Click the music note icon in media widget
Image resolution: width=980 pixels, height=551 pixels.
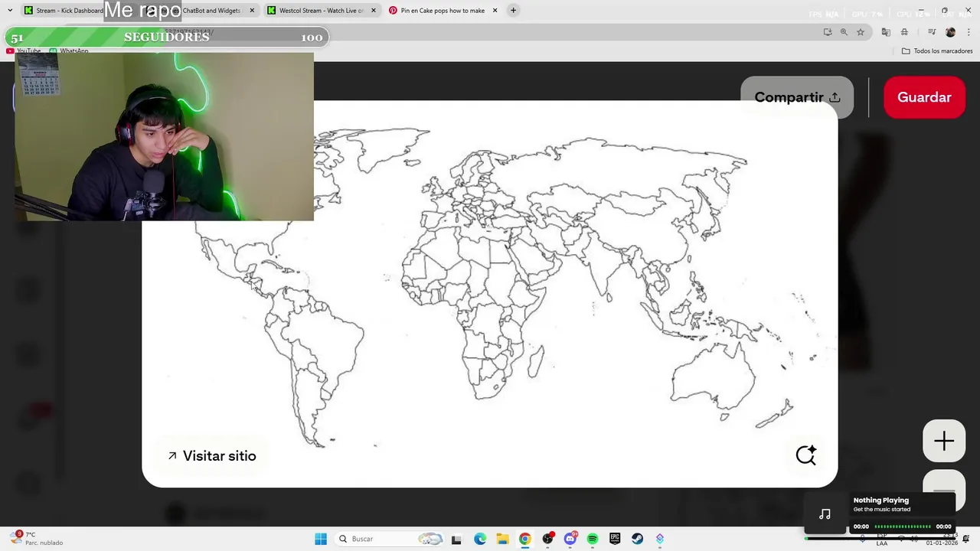tap(825, 514)
